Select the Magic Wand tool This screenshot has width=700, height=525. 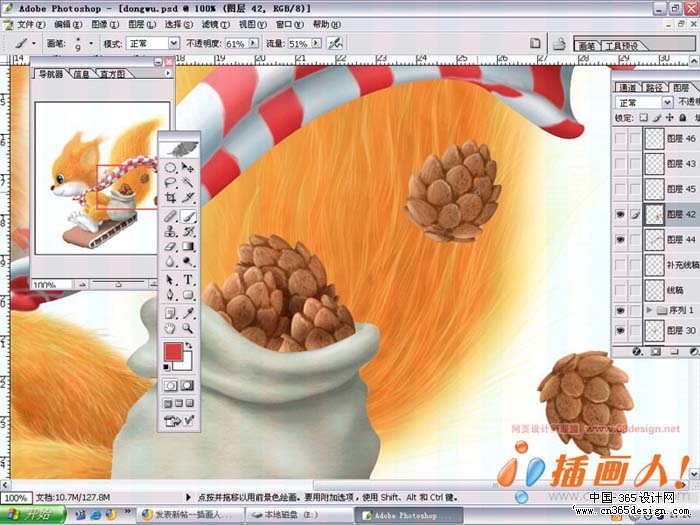coord(188,183)
